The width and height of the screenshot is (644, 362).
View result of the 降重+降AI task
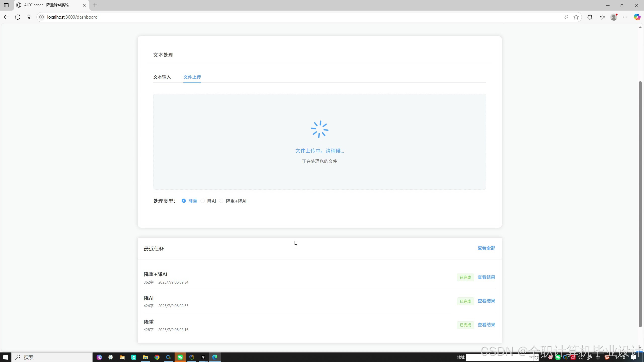[x=486, y=277]
